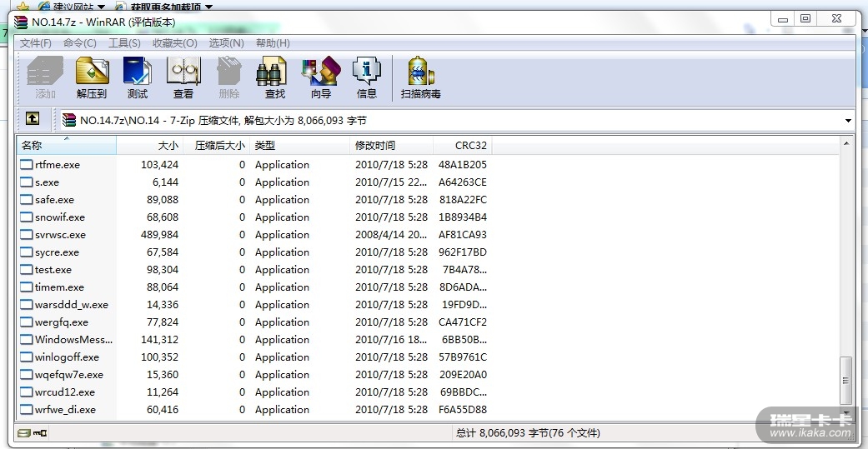Click CRC32 value F6A55D88

point(462,409)
